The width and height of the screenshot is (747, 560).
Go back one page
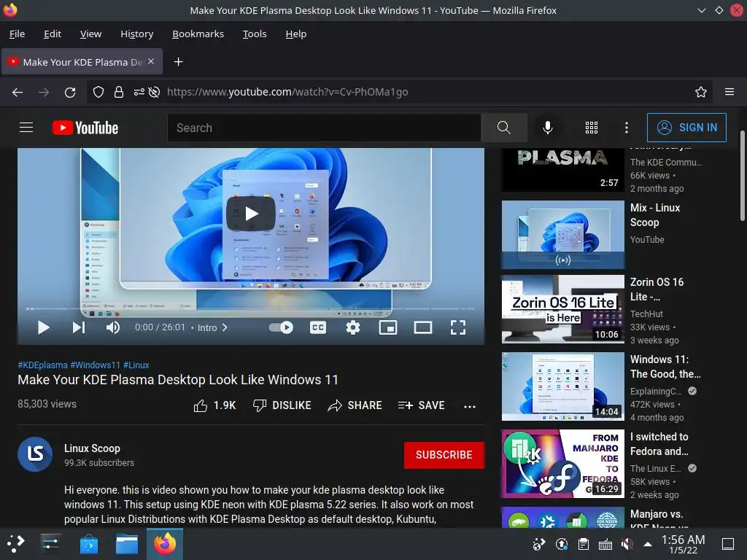click(18, 92)
